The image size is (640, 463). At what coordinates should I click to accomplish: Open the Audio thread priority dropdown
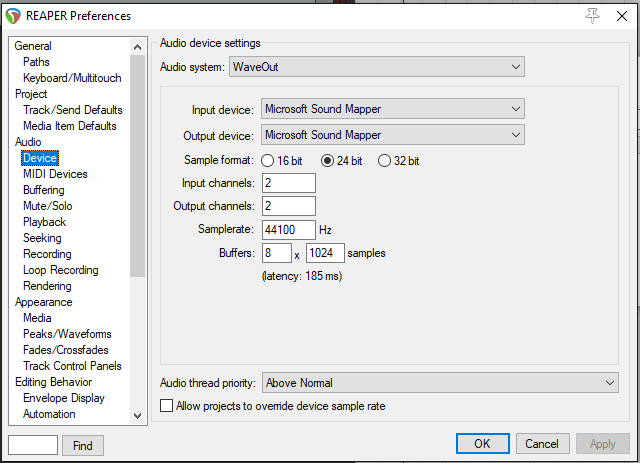pyautogui.click(x=439, y=383)
